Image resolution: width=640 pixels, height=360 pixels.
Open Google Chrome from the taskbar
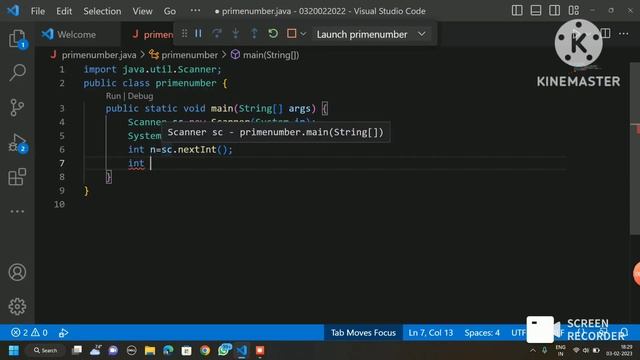[205, 350]
